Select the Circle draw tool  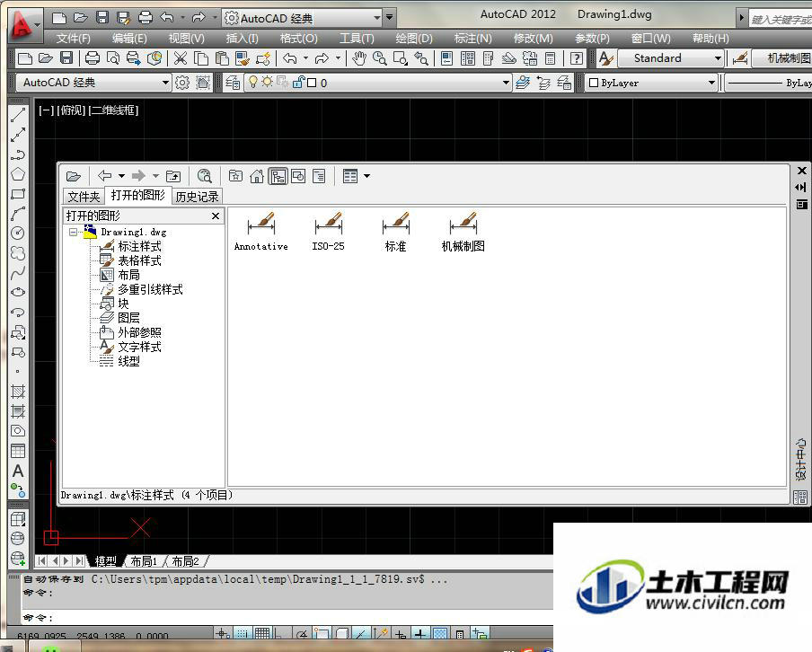pyautogui.click(x=18, y=233)
